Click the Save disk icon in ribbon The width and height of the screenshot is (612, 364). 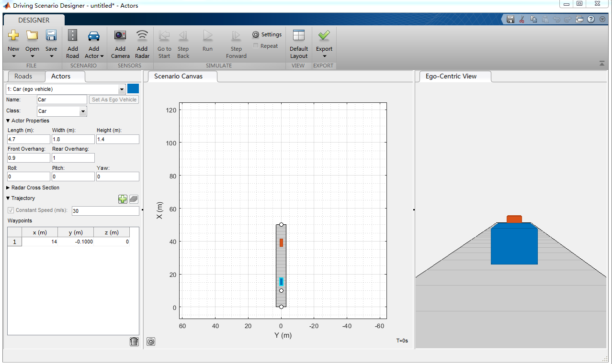tap(51, 35)
